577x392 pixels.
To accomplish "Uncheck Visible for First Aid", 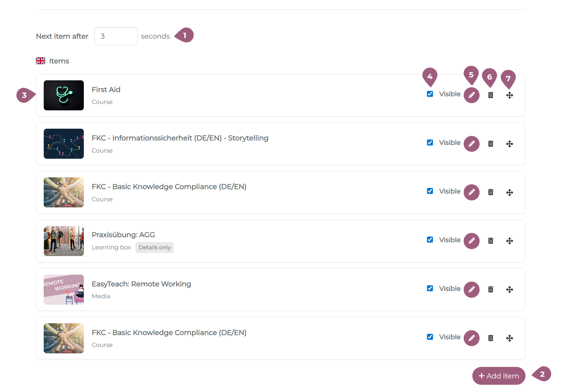I will tap(430, 94).
